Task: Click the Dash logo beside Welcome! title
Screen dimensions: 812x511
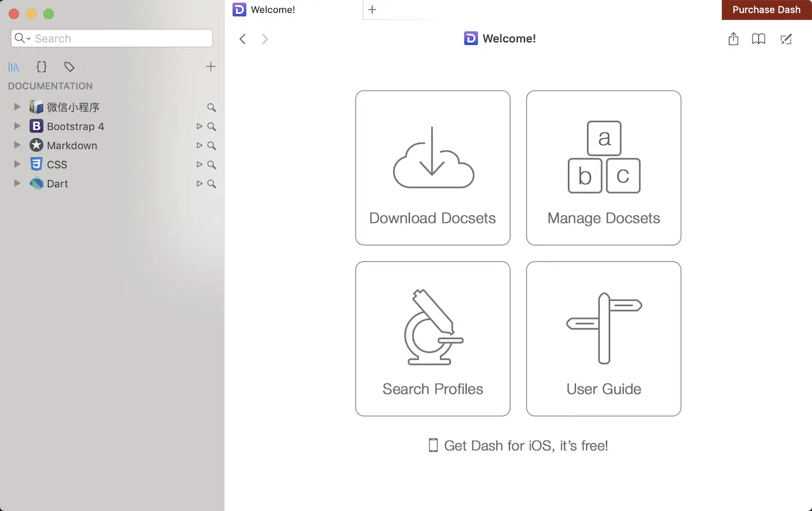Action: pos(471,39)
